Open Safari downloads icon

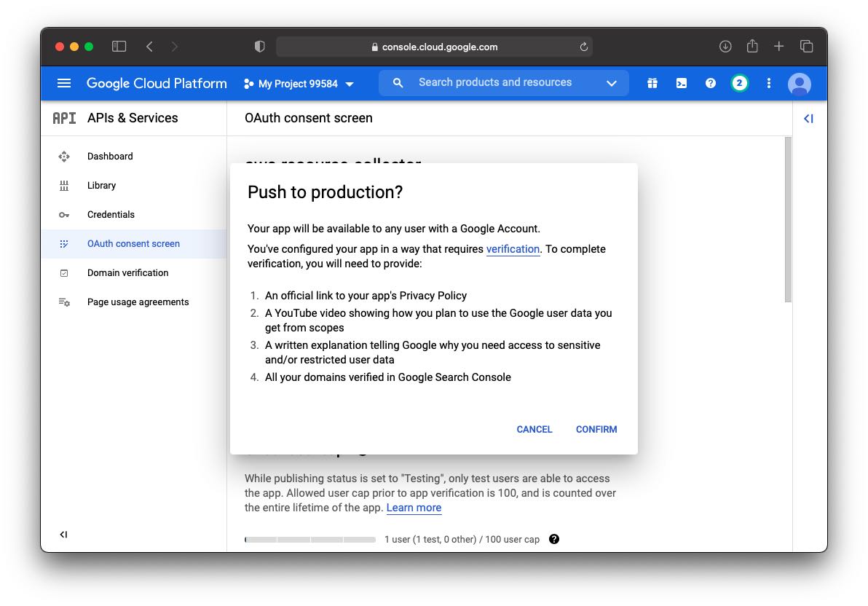(x=725, y=47)
